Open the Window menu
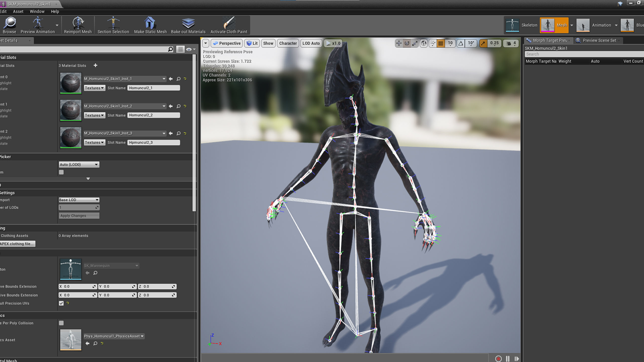Screen dimensions: 644x362 point(37,11)
